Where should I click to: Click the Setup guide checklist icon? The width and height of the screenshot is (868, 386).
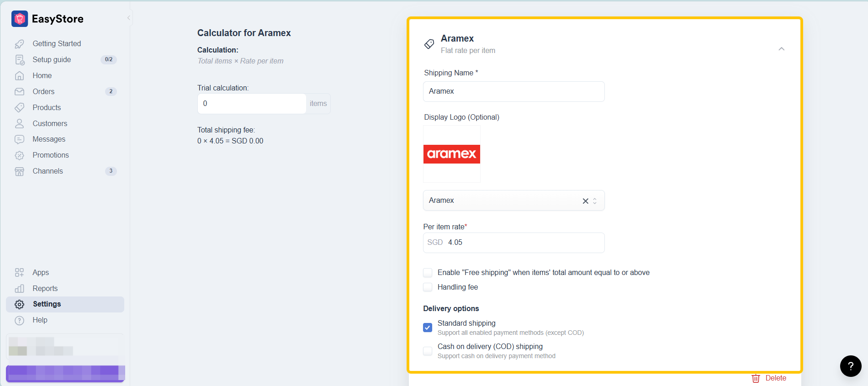(19, 60)
